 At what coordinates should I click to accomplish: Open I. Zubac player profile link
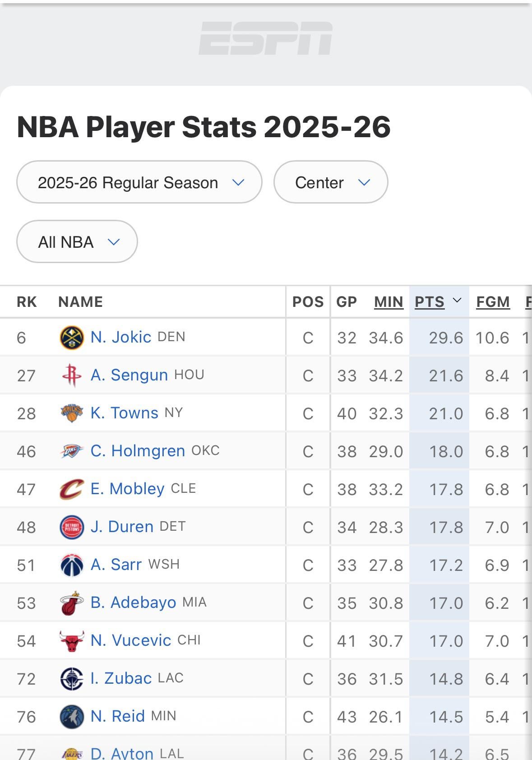pyautogui.click(x=121, y=678)
